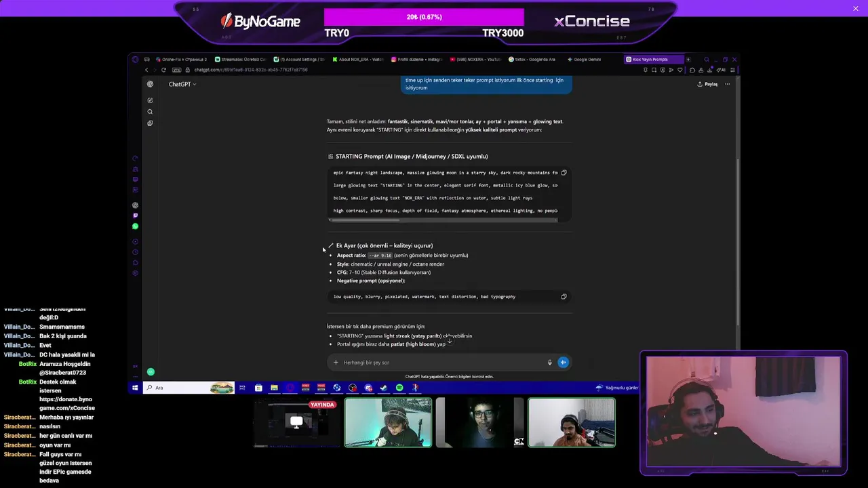Start a new chat via pencil icon

[150, 100]
